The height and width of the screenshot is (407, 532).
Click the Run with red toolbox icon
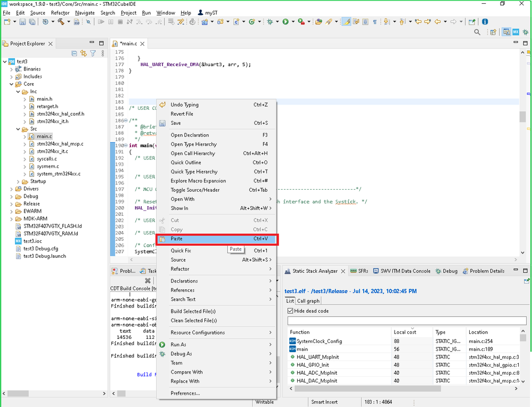[x=301, y=22]
